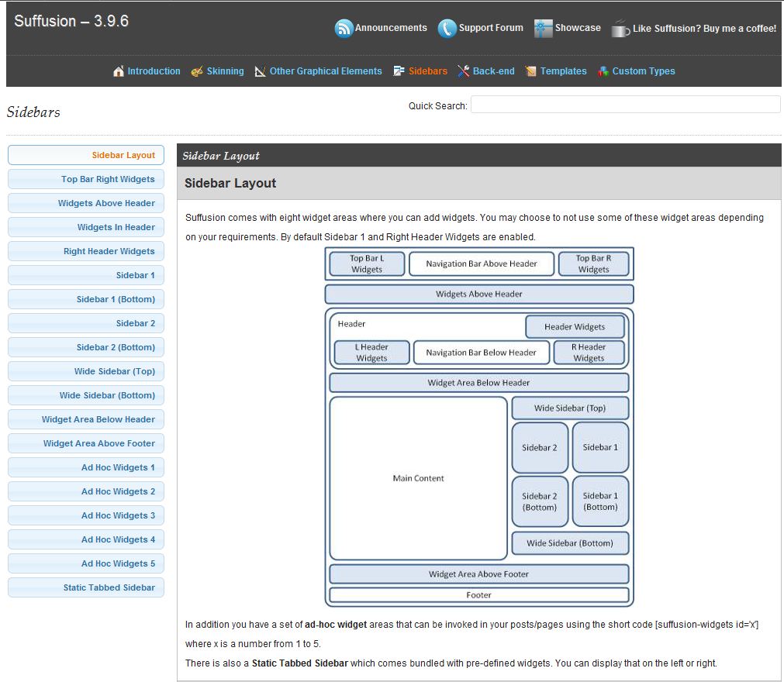This screenshot has width=784, height=682.
Task: Click inside the Quick Search field
Action: click(625, 105)
